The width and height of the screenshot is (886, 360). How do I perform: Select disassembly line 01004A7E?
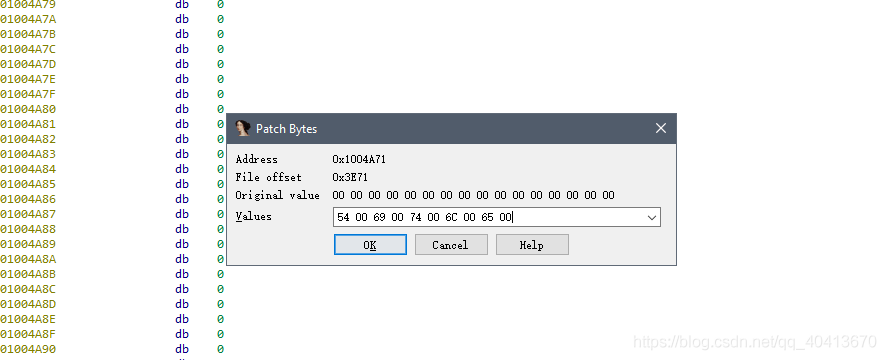112,79
